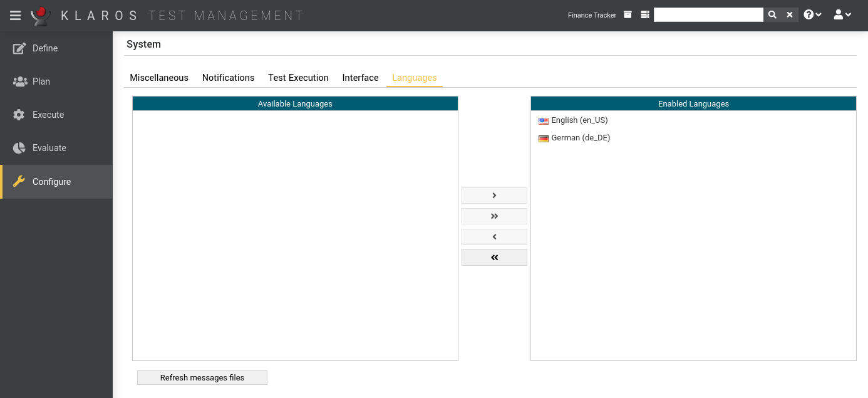This screenshot has height=398, width=868.
Task: Switch to the Miscellaneous tab
Action: (x=159, y=78)
